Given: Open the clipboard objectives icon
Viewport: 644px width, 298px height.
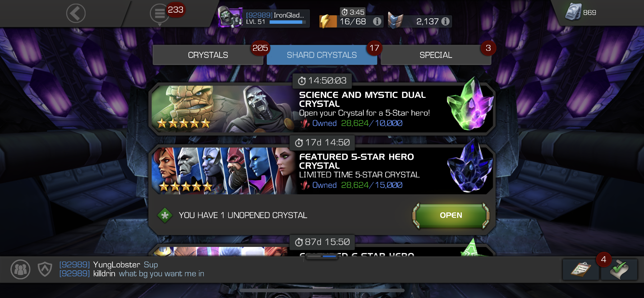Looking at the screenshot, I should click(581, 270).
